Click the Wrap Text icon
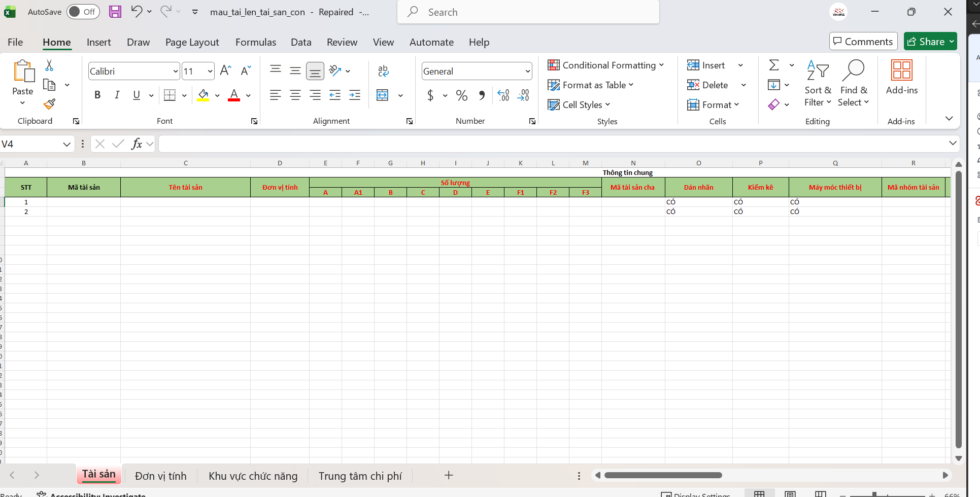The image size is (980, 497). pos(383,71)
